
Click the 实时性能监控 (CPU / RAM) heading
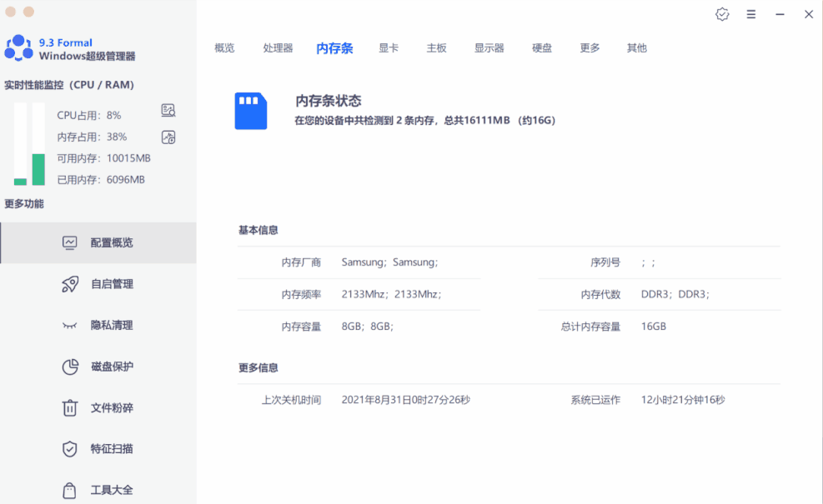point(69,85)
